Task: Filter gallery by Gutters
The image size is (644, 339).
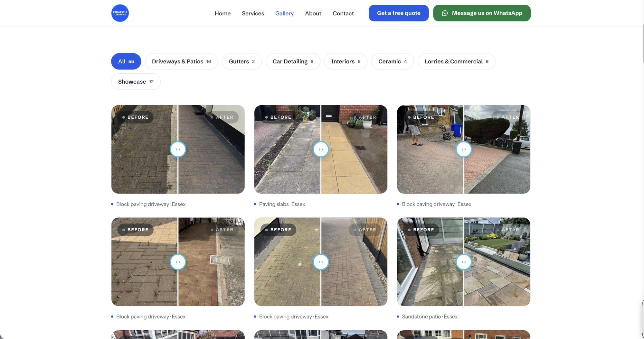Action: tap(242, 61)
